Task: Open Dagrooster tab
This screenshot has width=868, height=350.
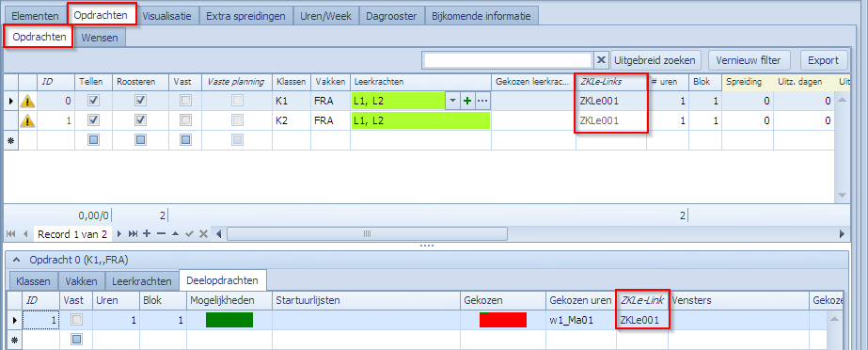Action: [391, 16]
